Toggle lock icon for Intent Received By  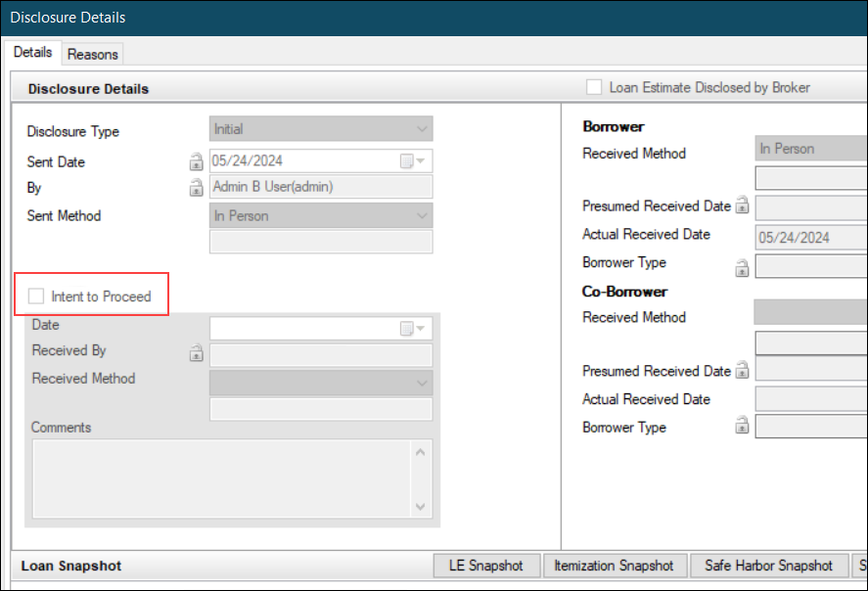[x=196, y=352]
